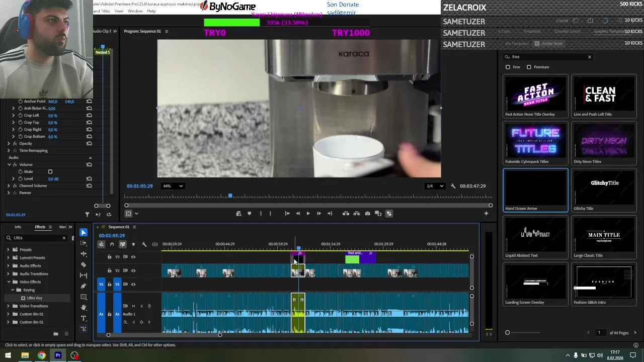The width and height of the screenshot is (644, 362).
Task: Enable the Volume Mute checkbox
Action: click(x=50, y=172)
